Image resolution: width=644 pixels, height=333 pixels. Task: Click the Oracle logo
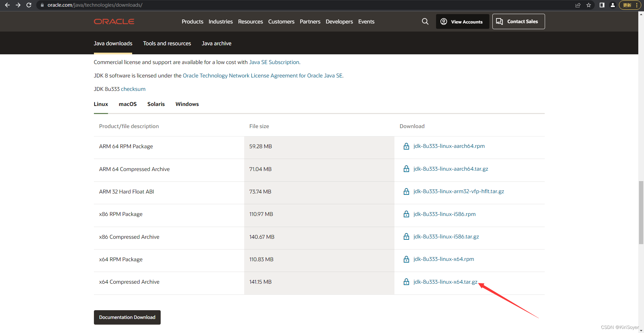(114, 21)
